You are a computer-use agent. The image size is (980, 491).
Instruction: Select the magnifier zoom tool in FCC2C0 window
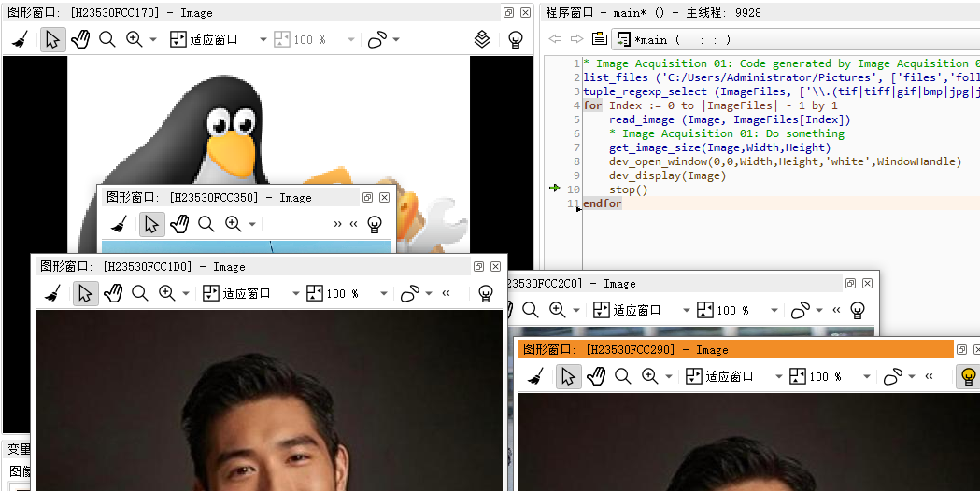(531, 310)
